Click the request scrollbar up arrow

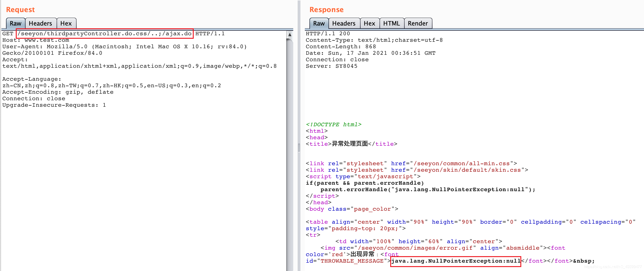(x=290, y=35)
